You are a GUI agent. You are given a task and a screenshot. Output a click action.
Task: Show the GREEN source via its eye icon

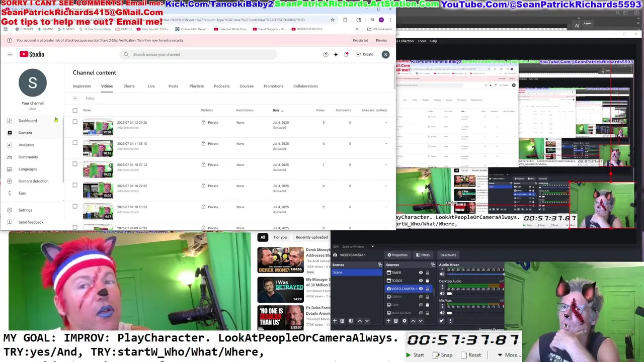421,297
